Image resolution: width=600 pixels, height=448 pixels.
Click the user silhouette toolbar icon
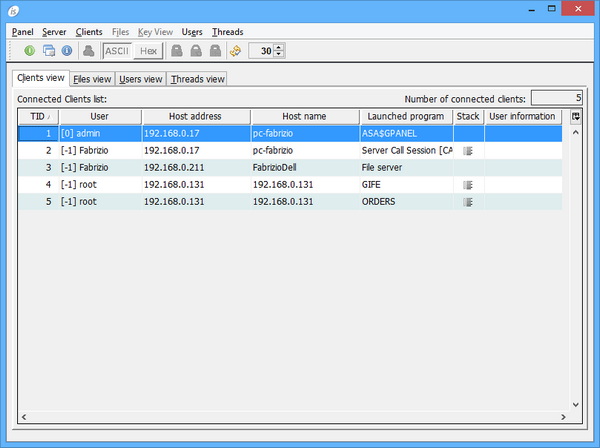point(89,50)
